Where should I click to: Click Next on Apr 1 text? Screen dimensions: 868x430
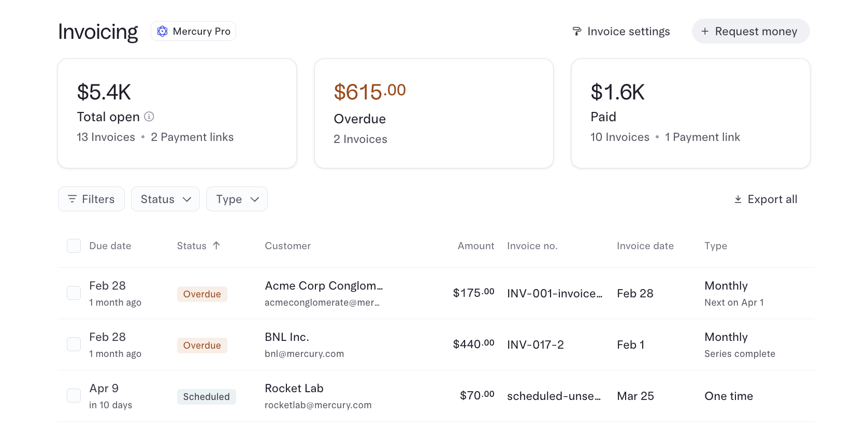tap(734, 303)
